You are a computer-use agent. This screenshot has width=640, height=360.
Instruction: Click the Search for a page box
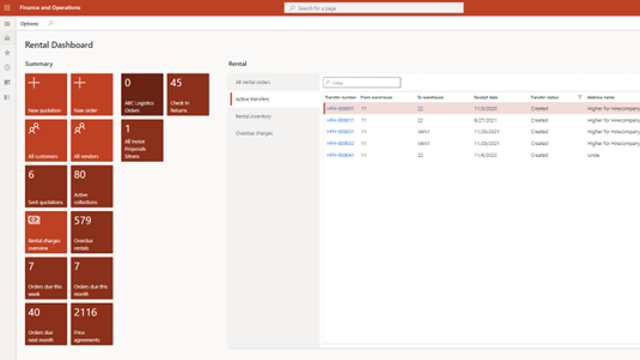(374, 8)
